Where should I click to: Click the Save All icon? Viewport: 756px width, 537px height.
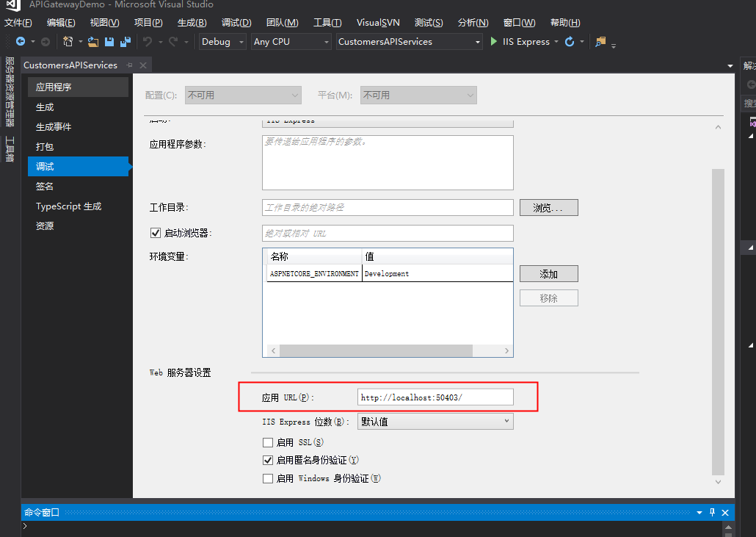click(x=126, y=42)
